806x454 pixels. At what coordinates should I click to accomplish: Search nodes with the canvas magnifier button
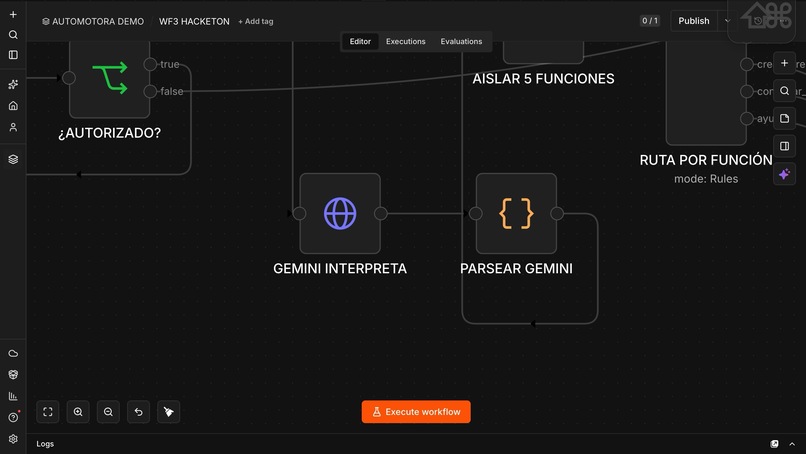784,91
